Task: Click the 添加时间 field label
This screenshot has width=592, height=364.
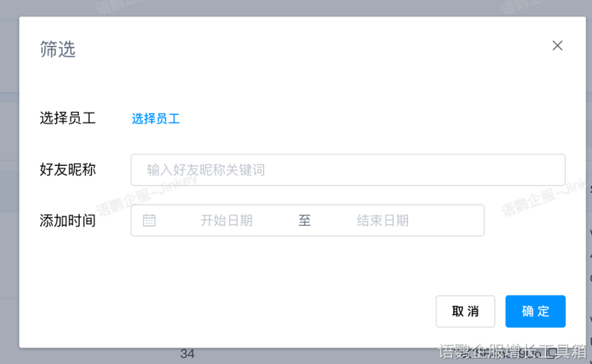Action: (67, 220)
